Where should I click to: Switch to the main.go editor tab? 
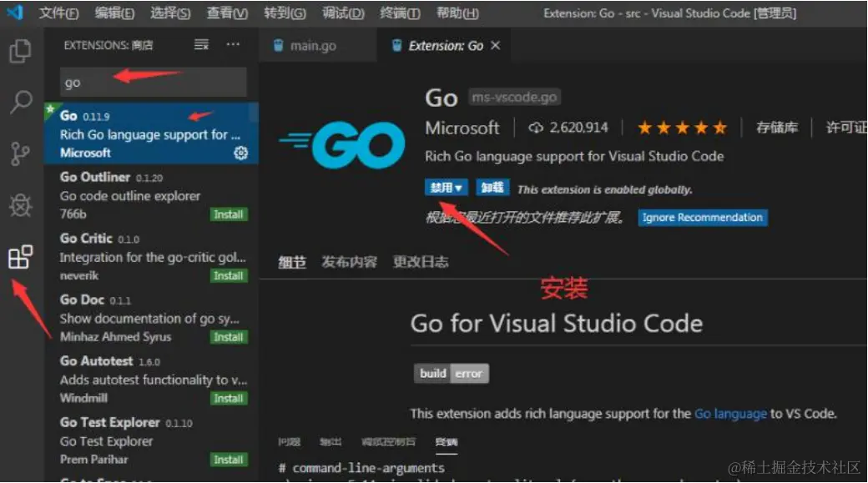[318, 45]
